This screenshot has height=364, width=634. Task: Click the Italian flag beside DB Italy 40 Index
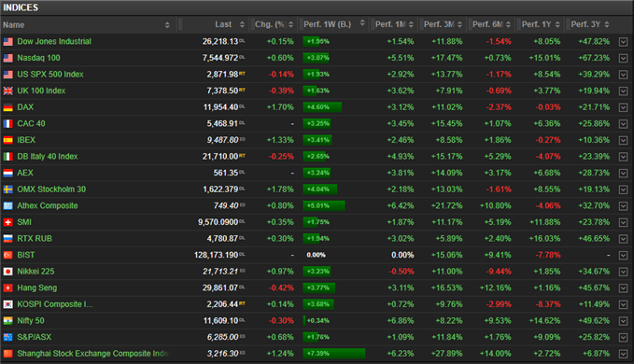pos(8,157)
